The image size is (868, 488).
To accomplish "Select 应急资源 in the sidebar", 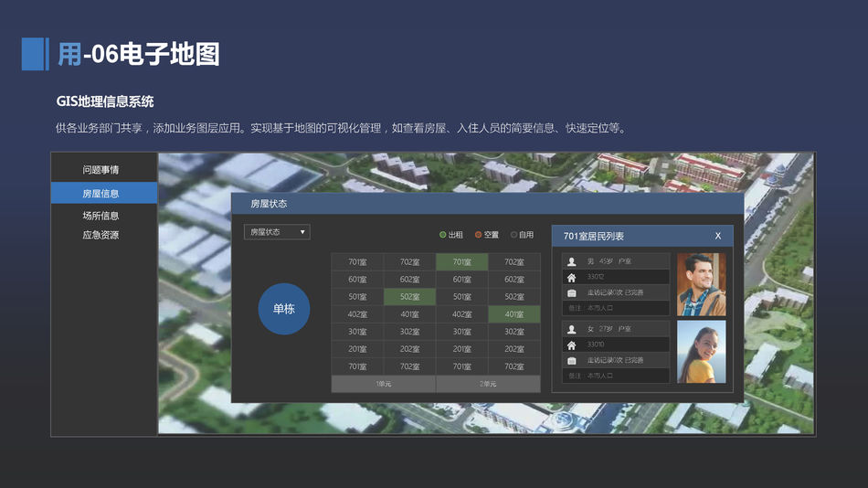I will (101, 235).
